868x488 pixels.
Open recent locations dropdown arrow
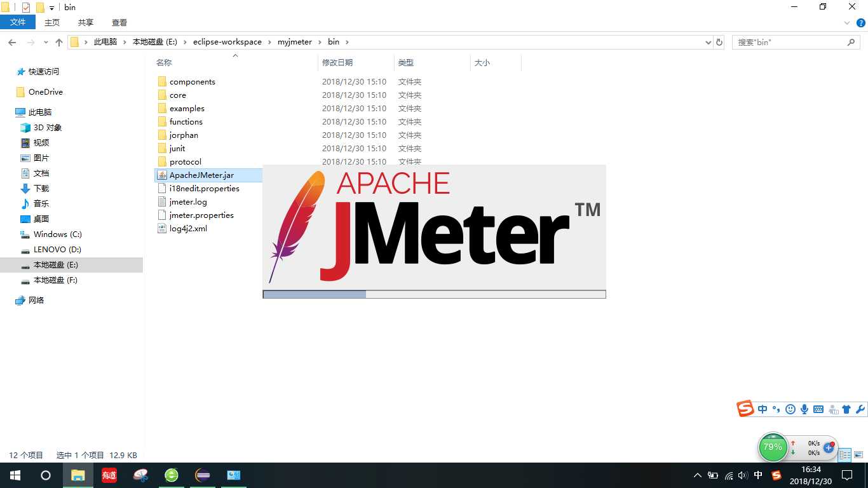46,43
